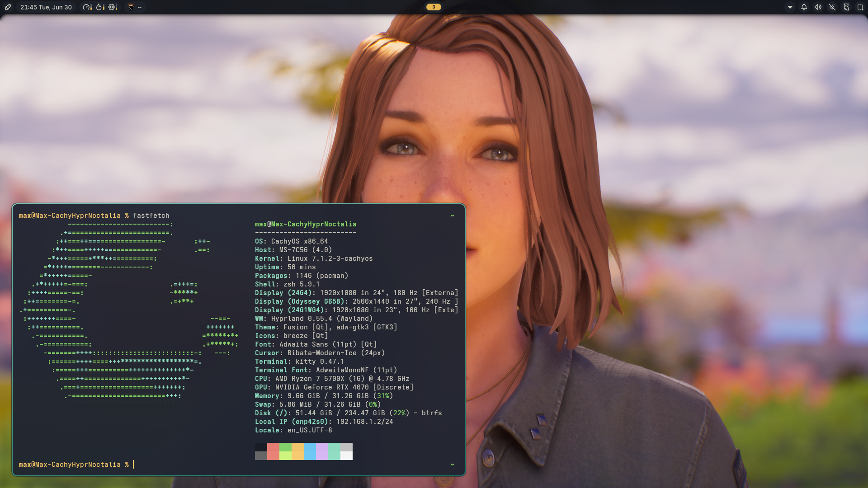Expand the system tray dropdown arrow
868x488 pixels.
[790, 7]
